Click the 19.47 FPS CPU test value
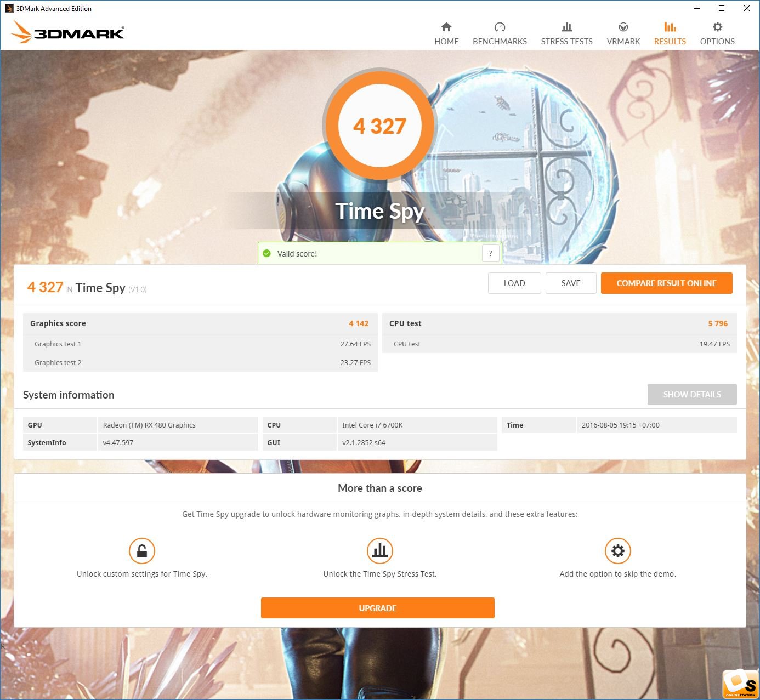The image size is (760, 700). (x=714, y=344)
